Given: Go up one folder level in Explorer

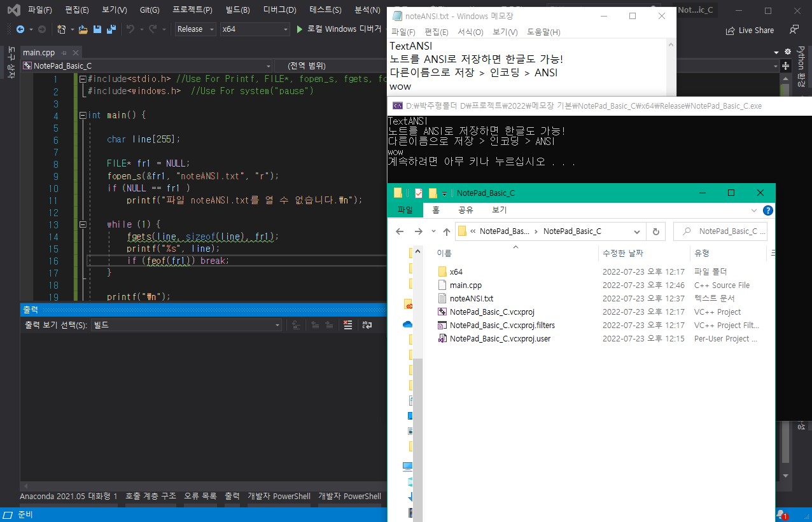Looking at the screenshot, I should [x=447, y=231].
